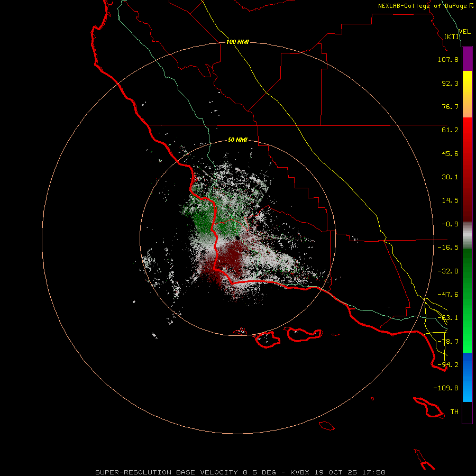Click the 92.3 velocity scale value
Viewport: 476px width, 476px height.
[450, 83]
